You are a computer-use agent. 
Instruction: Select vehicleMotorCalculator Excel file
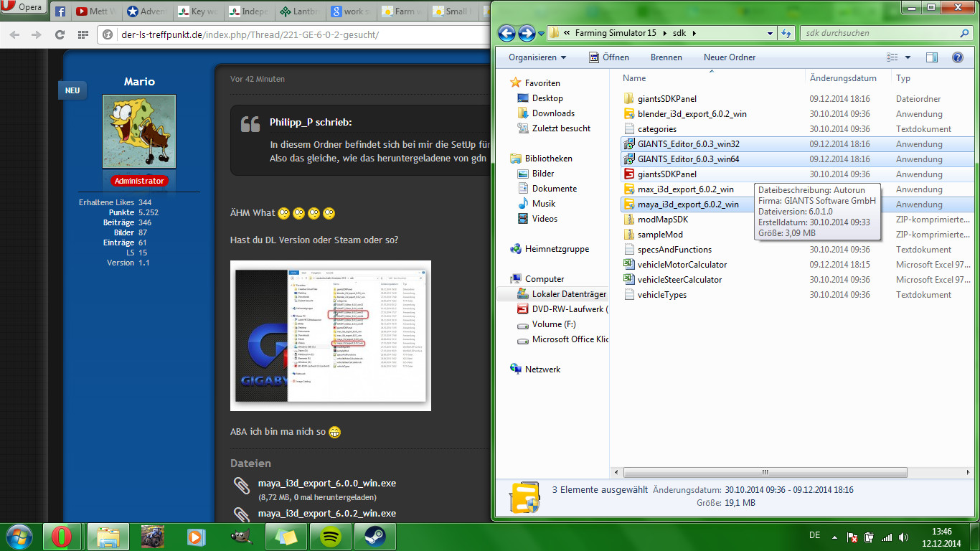pyautogui.click(x=675, y=265)
